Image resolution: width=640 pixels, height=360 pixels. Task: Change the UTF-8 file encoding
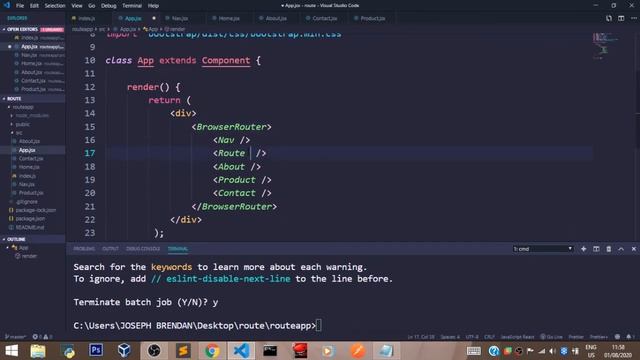coord(472,337)
